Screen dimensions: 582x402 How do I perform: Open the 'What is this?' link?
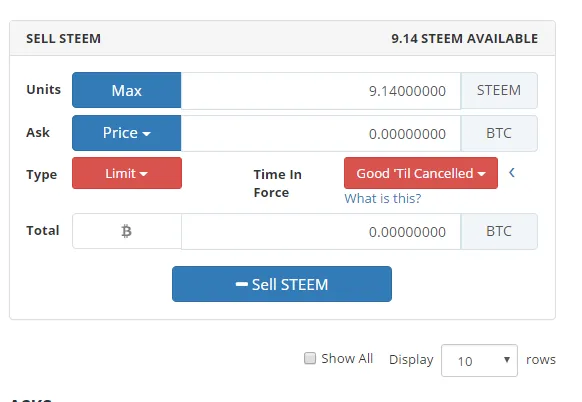click(383, 198)
